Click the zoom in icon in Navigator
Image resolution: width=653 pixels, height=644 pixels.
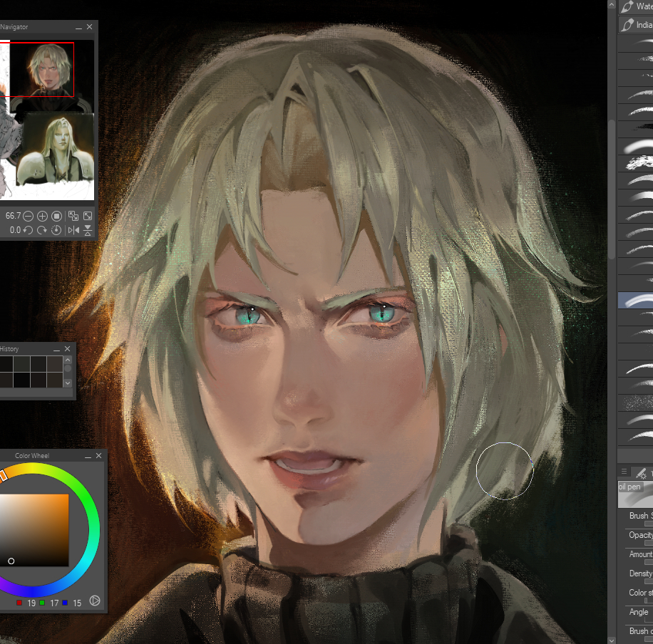(43, 216)
